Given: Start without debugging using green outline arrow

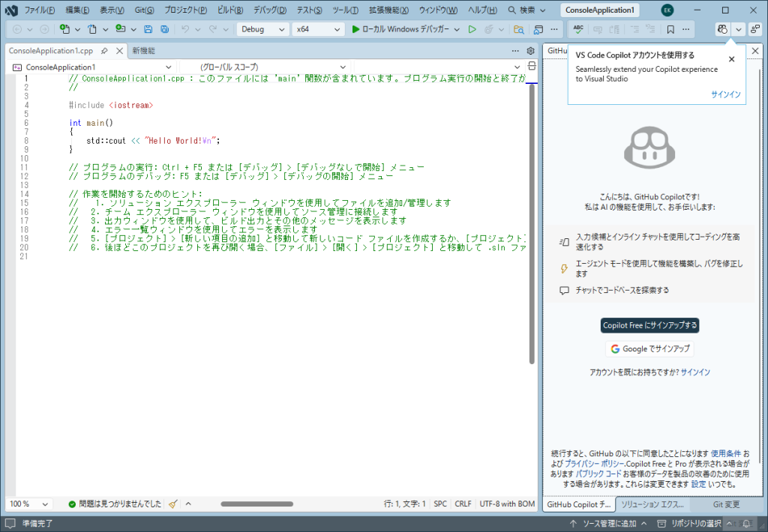Looking at the screenshot, I should 472,29.
